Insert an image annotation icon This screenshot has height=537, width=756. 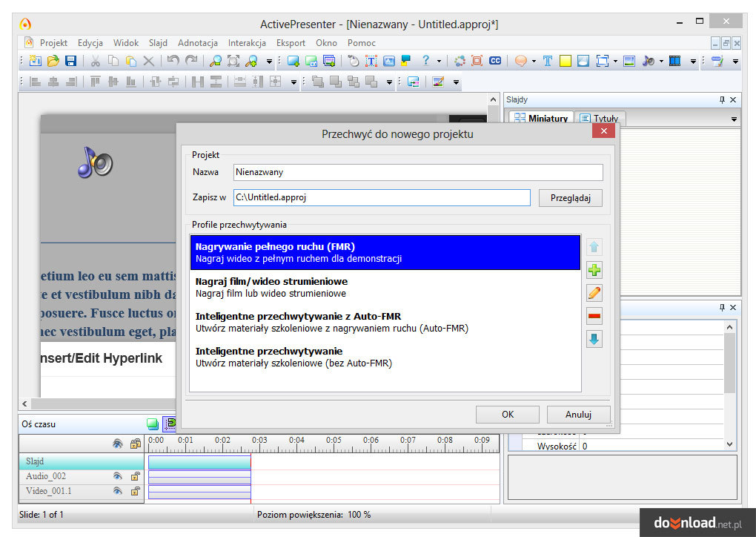pyautogui.click(x=629, y=61)
